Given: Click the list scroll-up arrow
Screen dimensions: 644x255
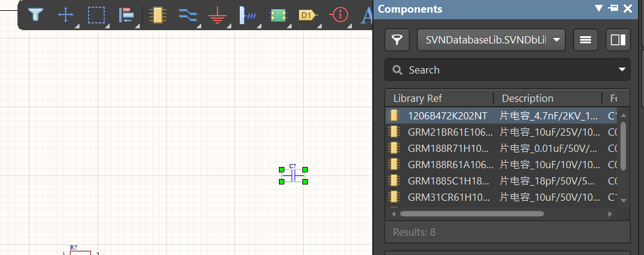Looking at the screenshot, I should [x=623, y=115].
